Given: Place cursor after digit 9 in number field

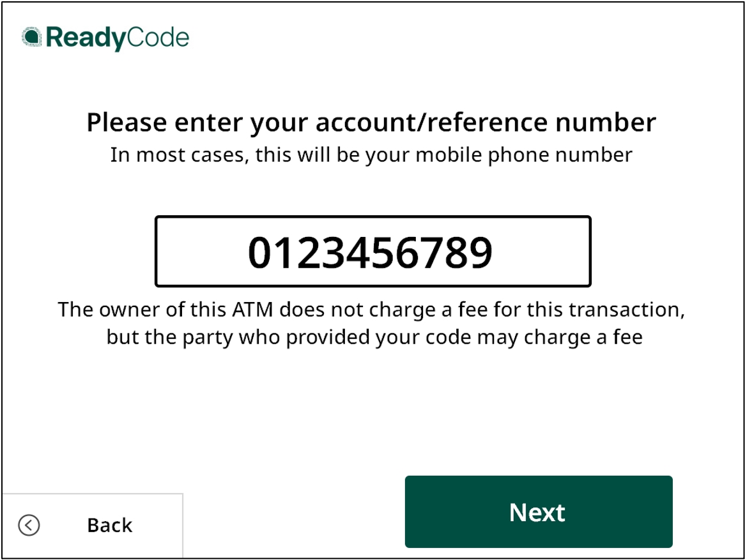Looking at the screenshot, I should [x=494, y=252].
